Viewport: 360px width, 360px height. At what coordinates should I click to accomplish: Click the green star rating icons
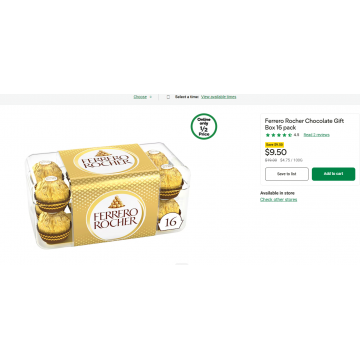coord(279,135)
